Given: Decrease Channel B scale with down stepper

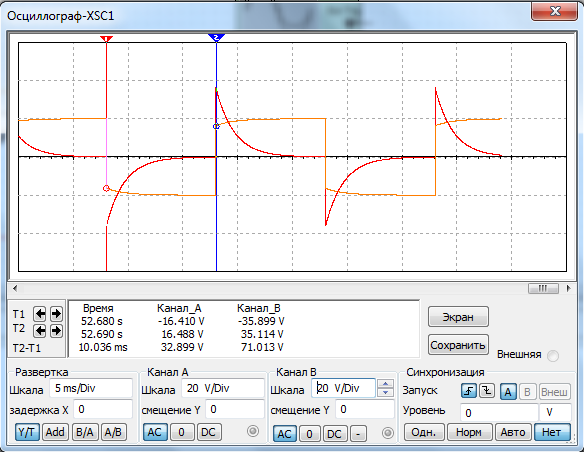Looking at the screenshot, I should coord(385,392).
